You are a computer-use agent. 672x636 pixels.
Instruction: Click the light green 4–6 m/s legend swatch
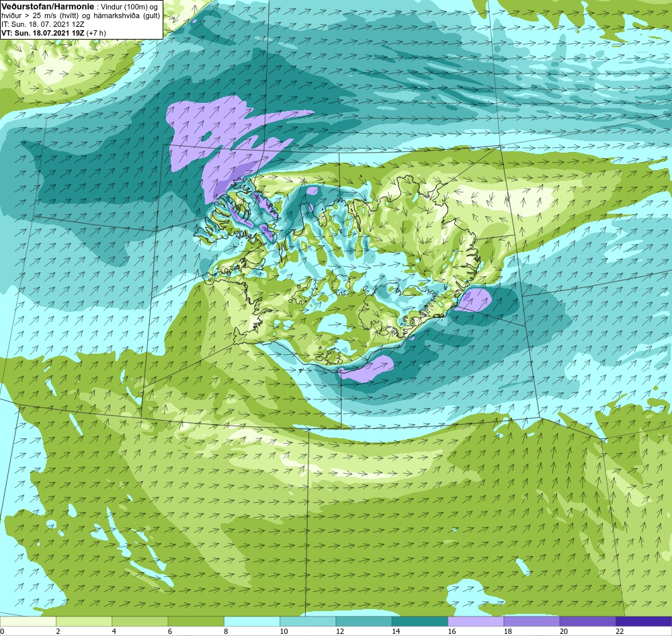pyautogui.click(x=140, y=621)
